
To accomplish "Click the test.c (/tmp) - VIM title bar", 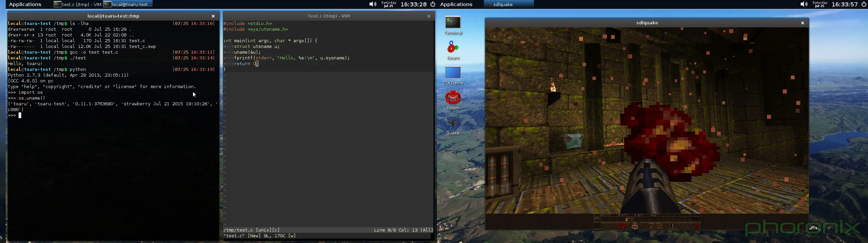I will (x=329, y=16).
